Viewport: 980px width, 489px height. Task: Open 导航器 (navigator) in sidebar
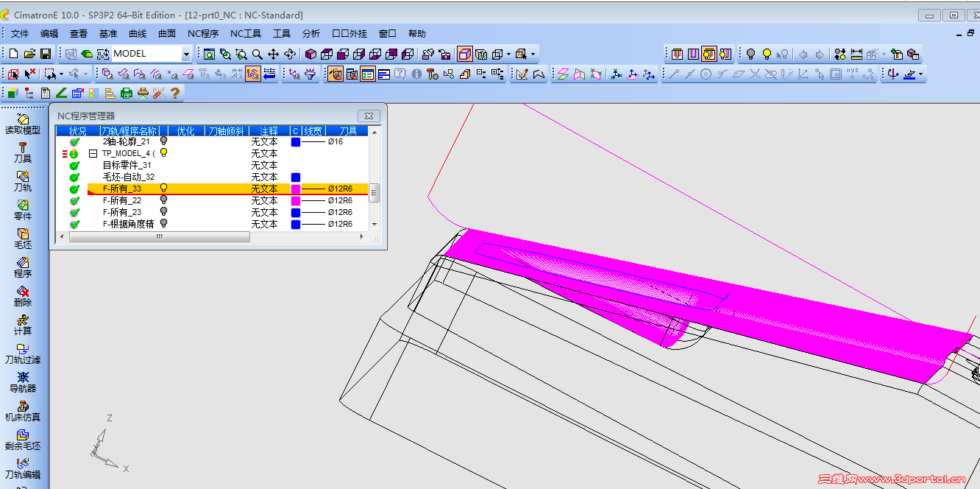(23, 382)
